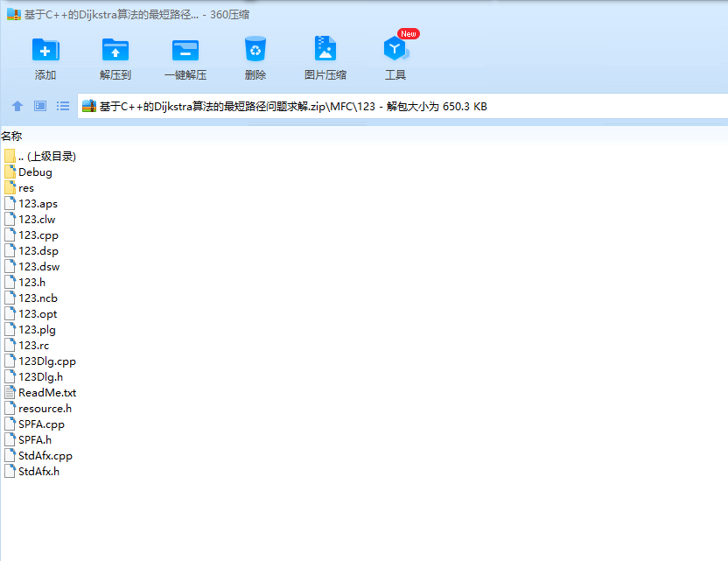Switch to thumbnail view icon
This screenshot has height=561, width=728.
pyautogui.click(x=40, y=107)
